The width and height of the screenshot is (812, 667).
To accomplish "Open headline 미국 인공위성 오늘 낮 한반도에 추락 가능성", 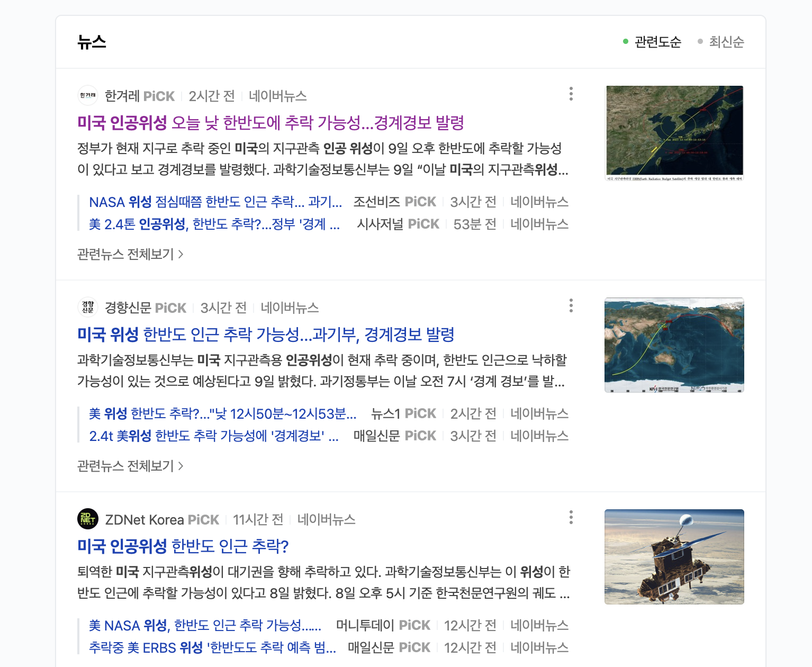I will tap(270, 123).
